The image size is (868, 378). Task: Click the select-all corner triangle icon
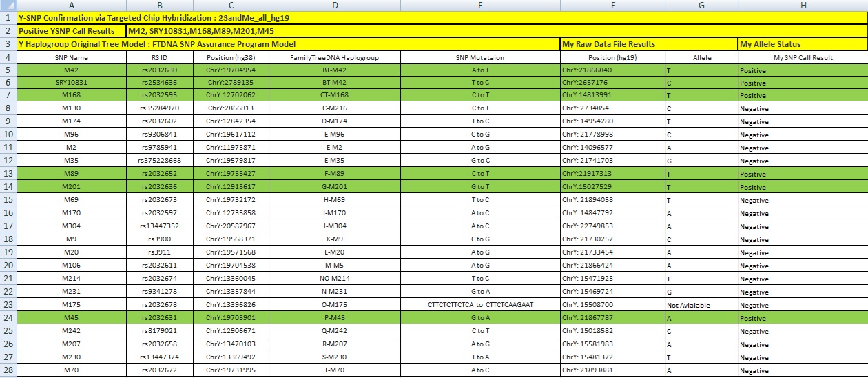(x=8, y=6)
